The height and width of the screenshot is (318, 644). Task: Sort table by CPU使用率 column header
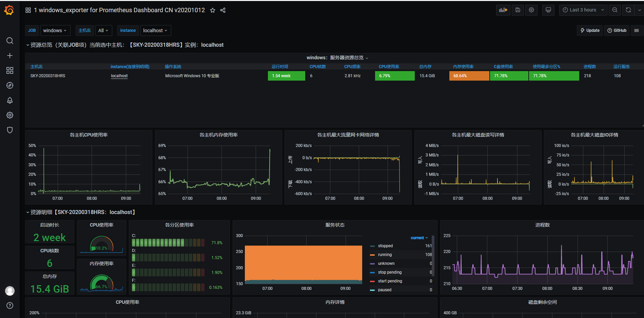click(x=389, y=67)
